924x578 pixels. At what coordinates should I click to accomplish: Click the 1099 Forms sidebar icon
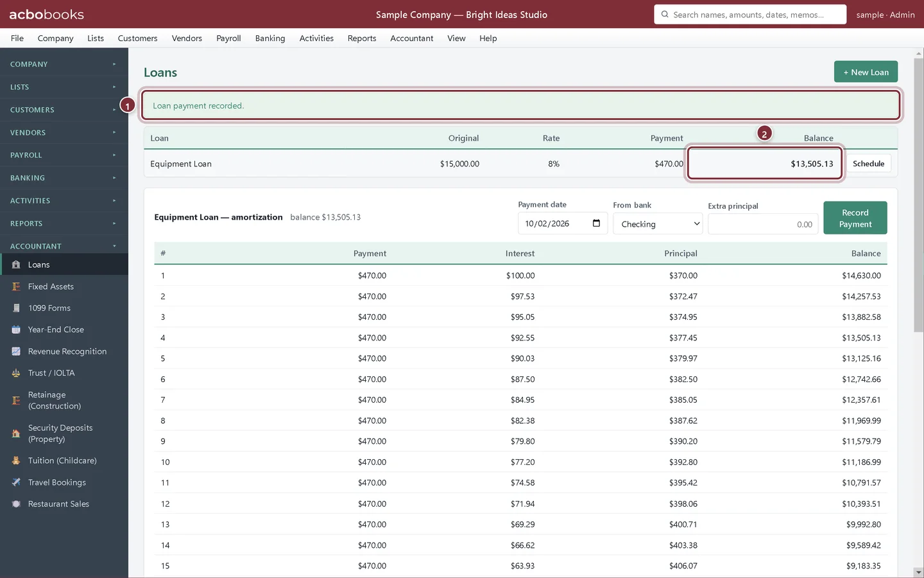pyautogui.click(x=16, y=308)
